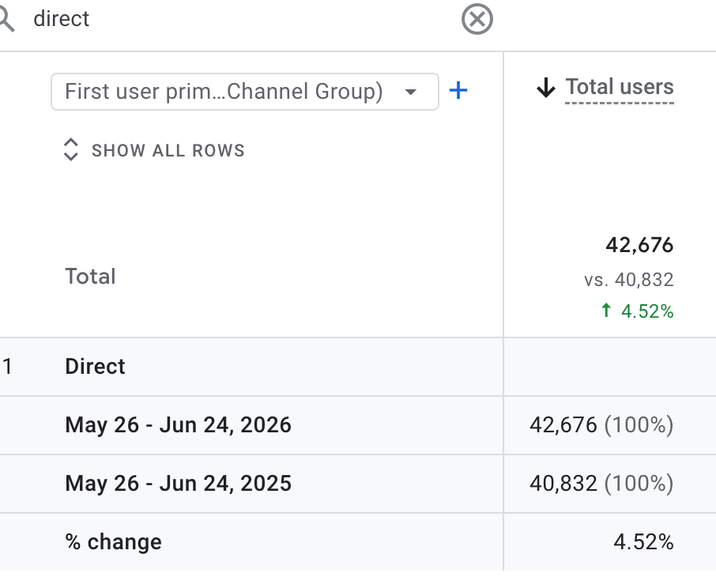
Task: Click the % change row label
Action: coord(113,542)
